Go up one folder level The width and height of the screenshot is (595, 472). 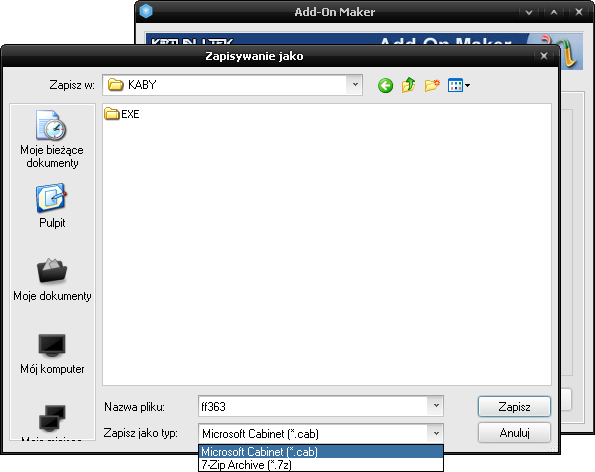pyautogui.click(x=409, y=85)
